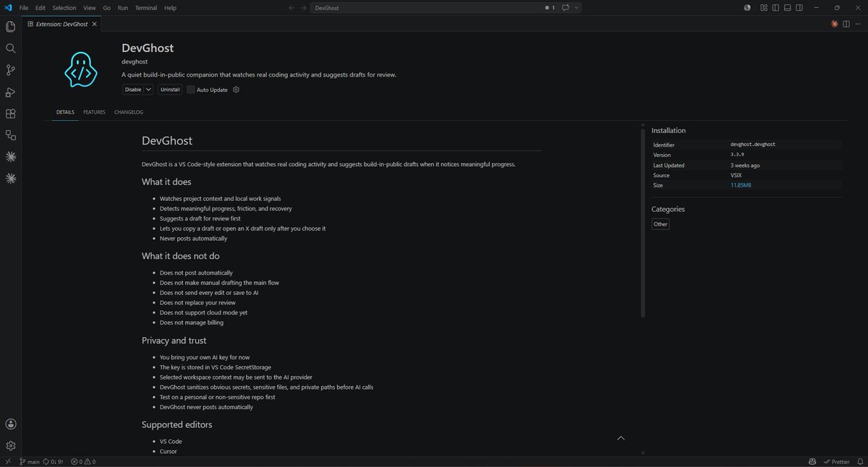Open the Explorer view in activity bar

click(11, 27)
